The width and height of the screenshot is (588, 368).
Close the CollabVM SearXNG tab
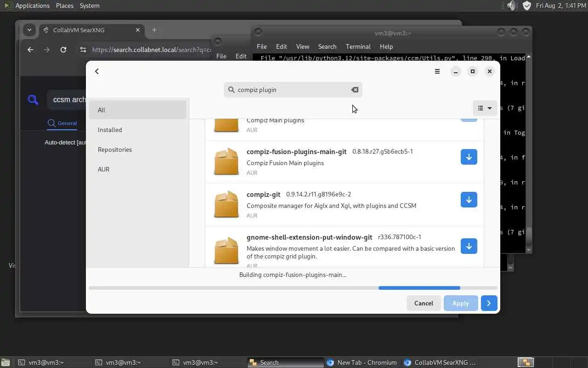click(x=138, y=30)
